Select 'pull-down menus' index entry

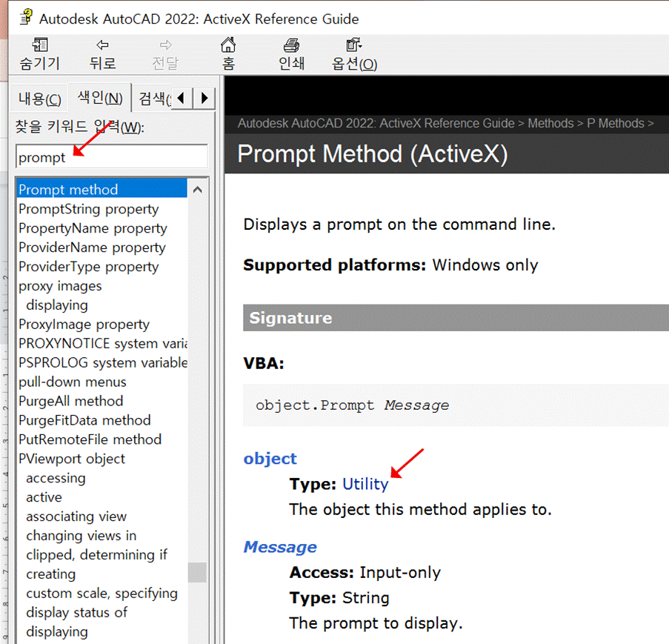(72, 382)
